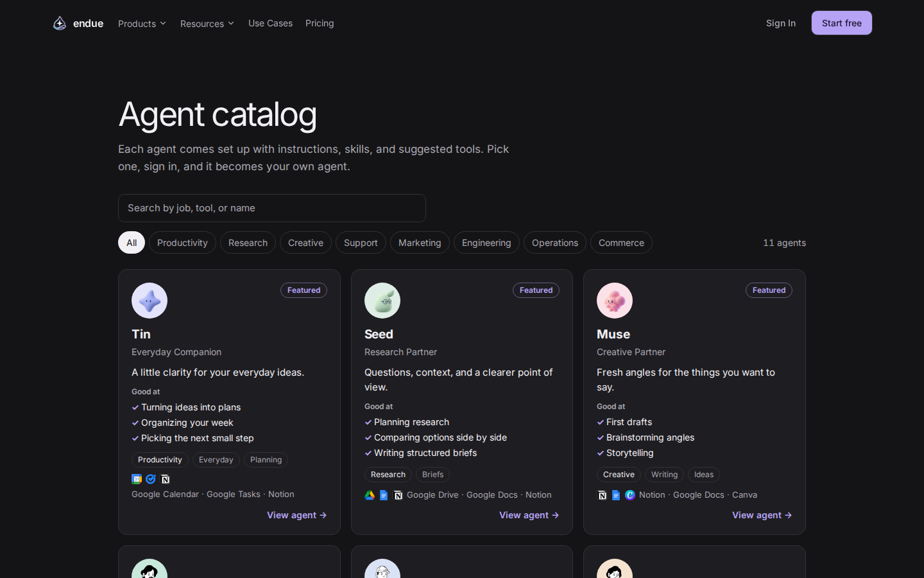
Task: Click Google Docs icon in Seed card
Action: click(384, 495)
